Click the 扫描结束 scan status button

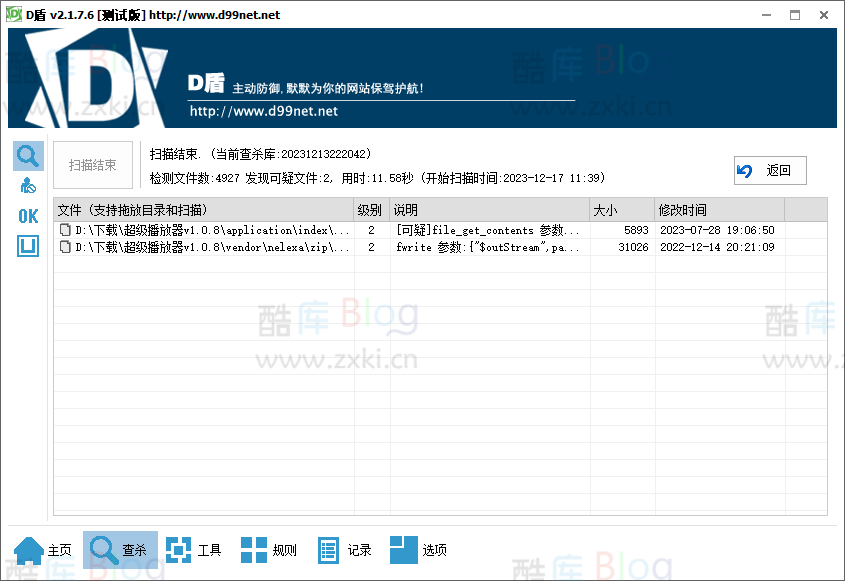(x=92, y=165)
